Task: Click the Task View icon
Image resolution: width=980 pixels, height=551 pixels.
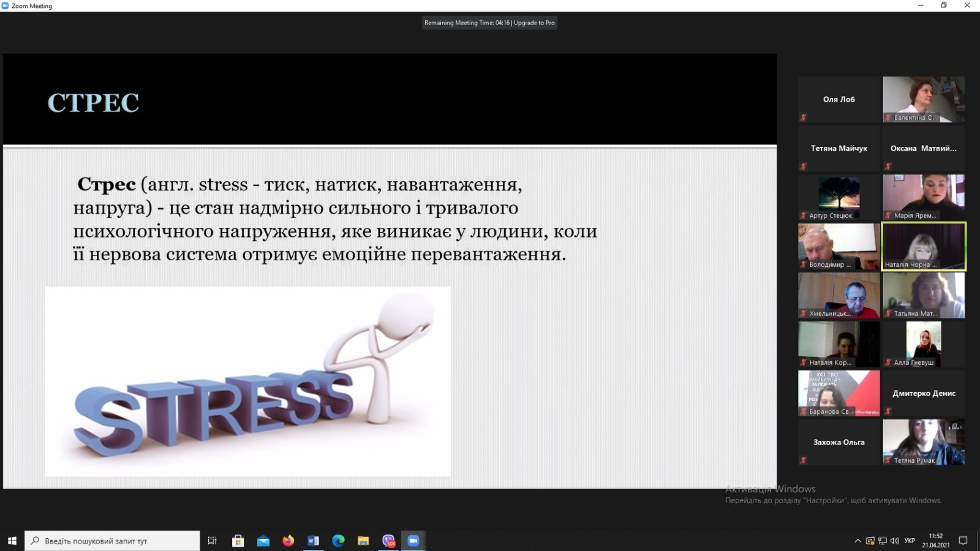Action: coord(213,541)
